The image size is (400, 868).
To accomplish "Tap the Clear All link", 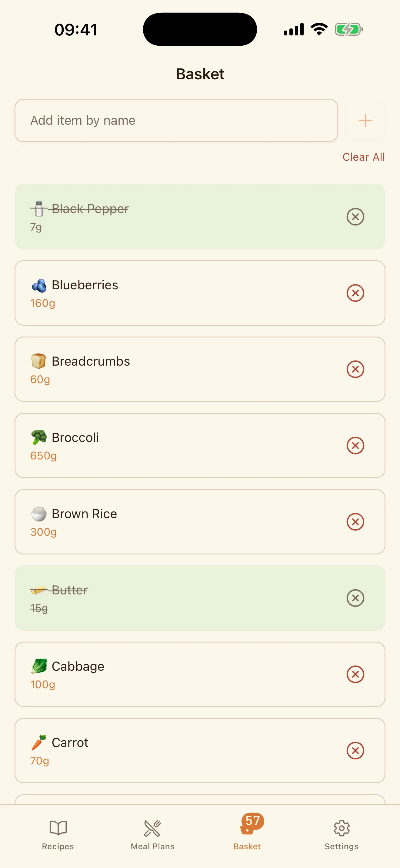I will point(364,157).
